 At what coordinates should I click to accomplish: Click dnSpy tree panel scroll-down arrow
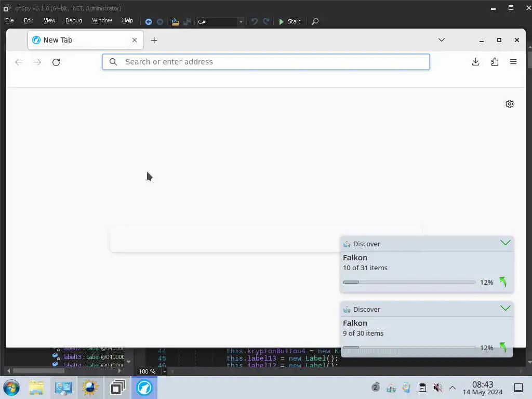click(129, 362)
